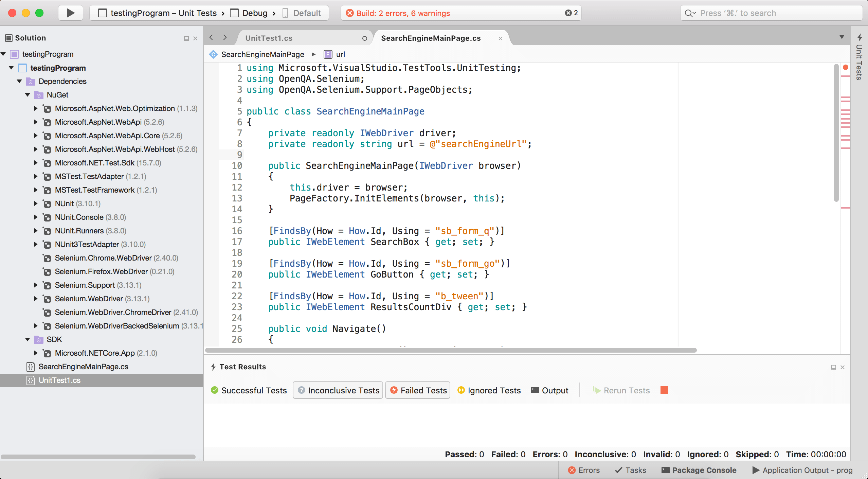
Task: Click the Run play button in toolbar
Action: pos(70,13)
